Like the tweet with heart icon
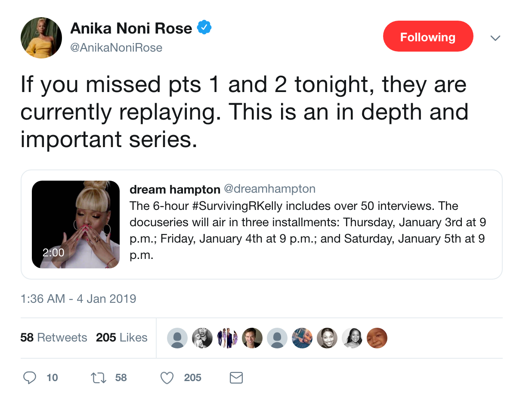Screen dimensions: 532x400 coord(167,378)
